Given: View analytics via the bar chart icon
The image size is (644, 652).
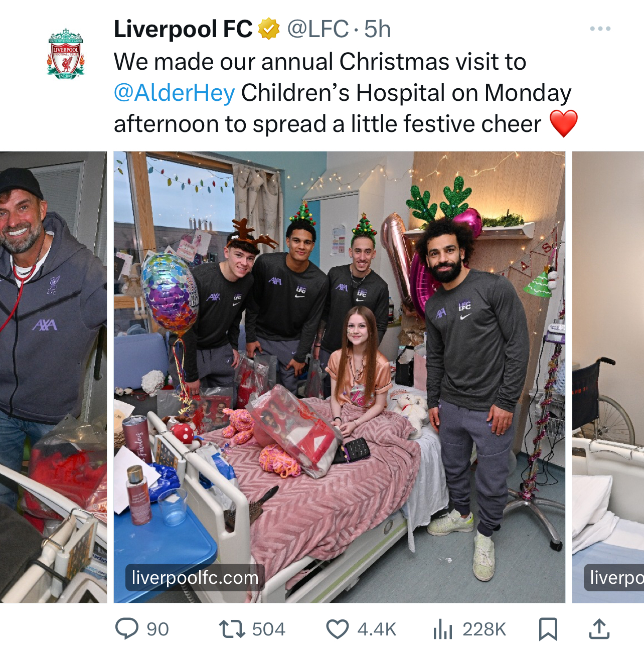Looking at the screenshot, I should pos(443,629).
